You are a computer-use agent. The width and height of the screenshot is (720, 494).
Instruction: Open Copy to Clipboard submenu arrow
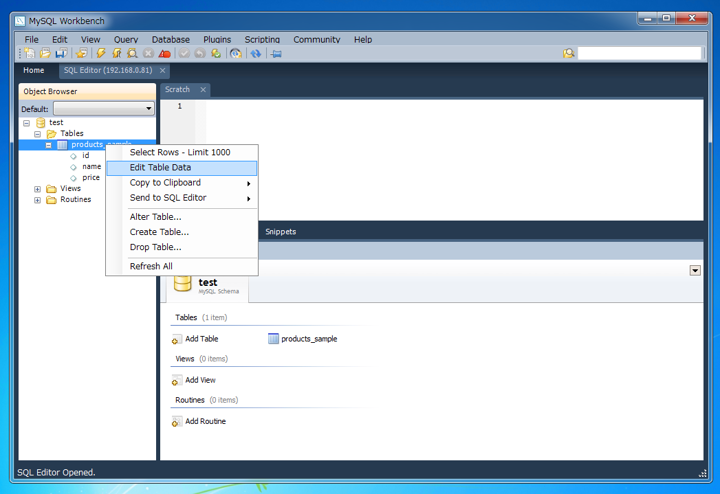click(248, 184)
